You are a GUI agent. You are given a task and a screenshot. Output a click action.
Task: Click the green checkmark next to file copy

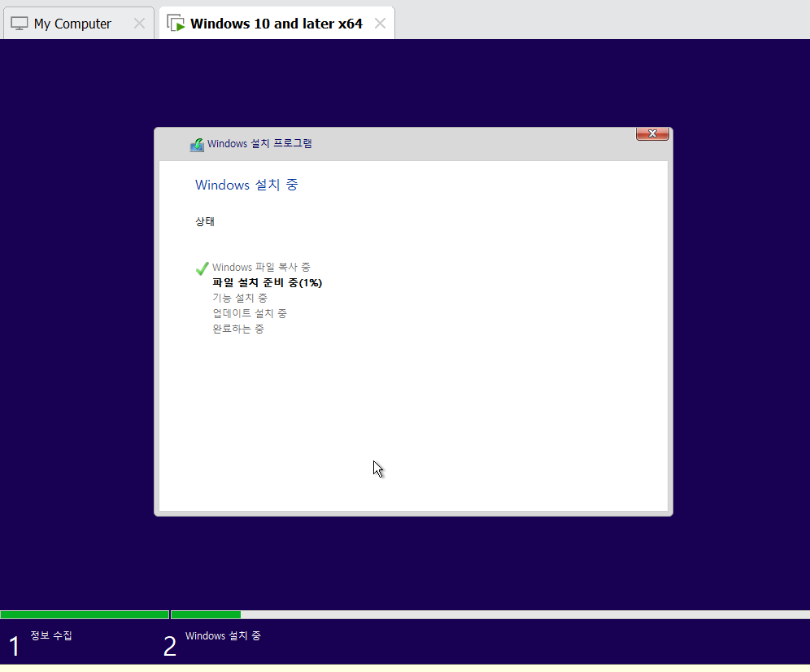tap(202, 268)
